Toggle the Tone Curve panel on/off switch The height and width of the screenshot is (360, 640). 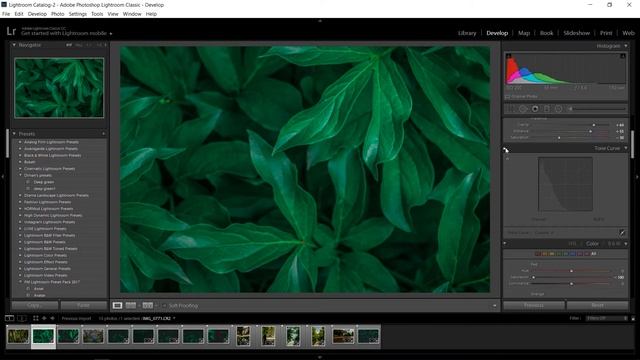click(x=505, y=149)
